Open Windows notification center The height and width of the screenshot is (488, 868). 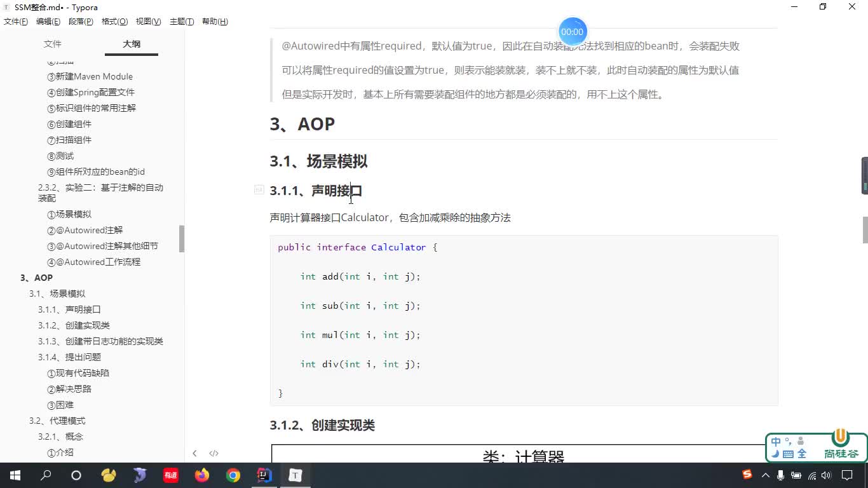847,475
